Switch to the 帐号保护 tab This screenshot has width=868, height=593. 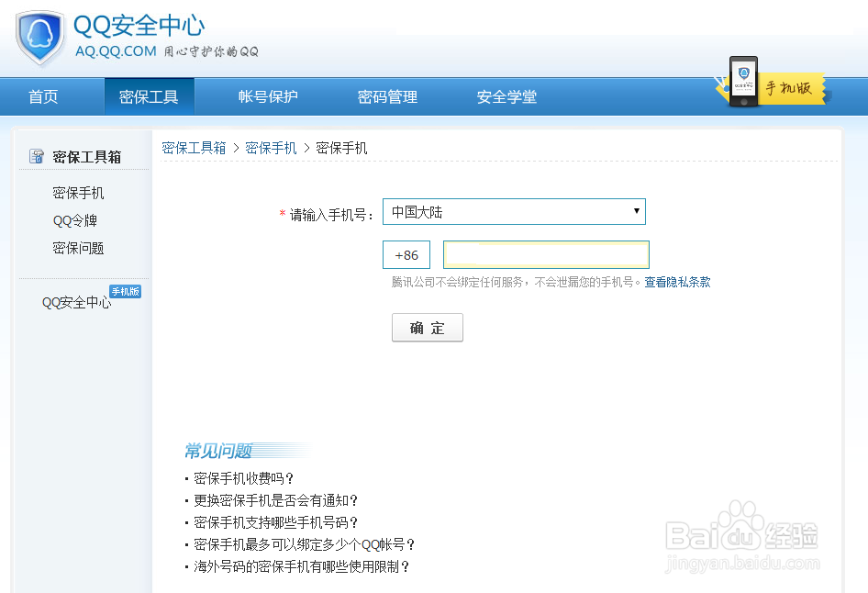(x=267, y=95)
